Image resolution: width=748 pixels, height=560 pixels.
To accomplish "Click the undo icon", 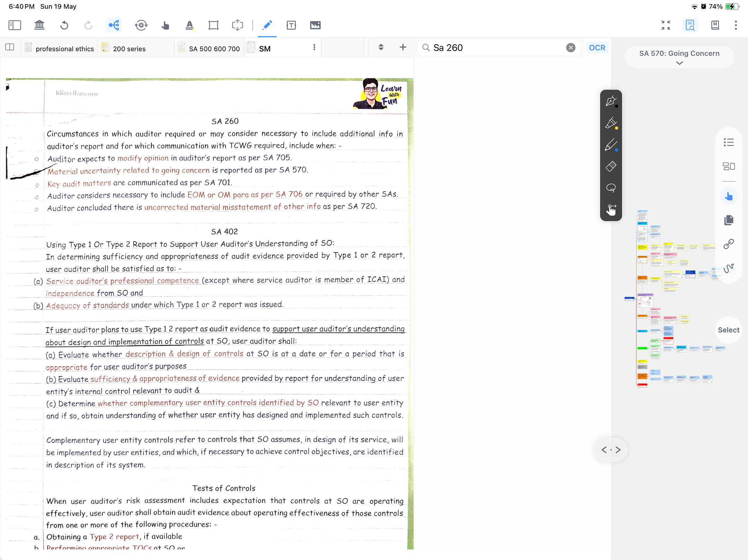I will point(64,25).
